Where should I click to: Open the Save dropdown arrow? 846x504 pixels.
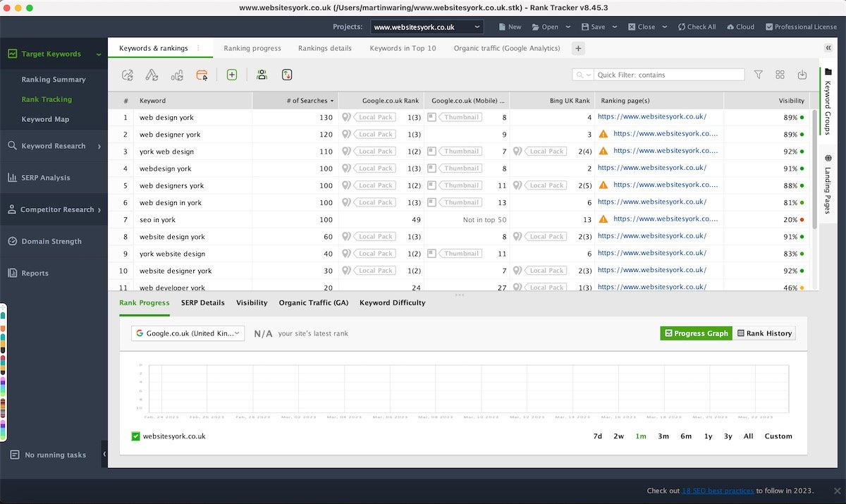click(x=615, y=27)
